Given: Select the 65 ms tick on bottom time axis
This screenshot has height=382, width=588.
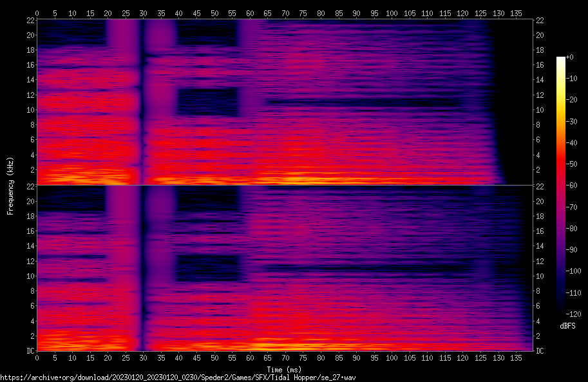Looking at the screenshot, I should [267, 358].
